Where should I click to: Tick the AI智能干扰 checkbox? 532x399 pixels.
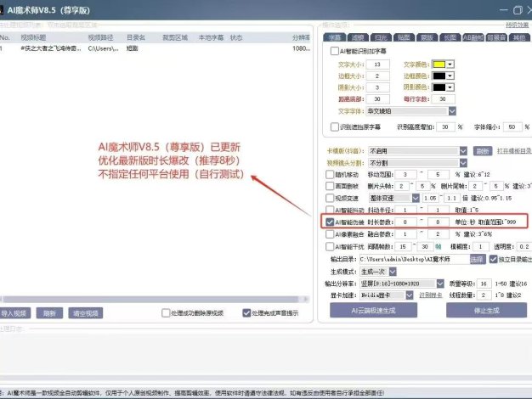click(x=330, y=246)
